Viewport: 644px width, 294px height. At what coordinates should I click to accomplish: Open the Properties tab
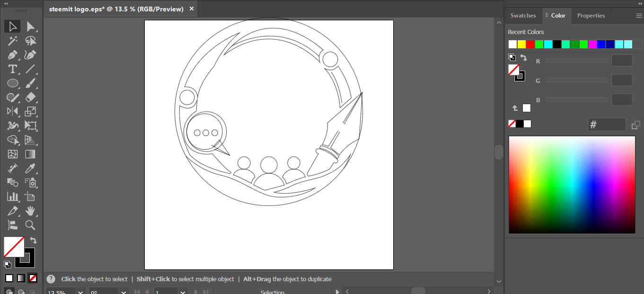(x=591, y=16)
